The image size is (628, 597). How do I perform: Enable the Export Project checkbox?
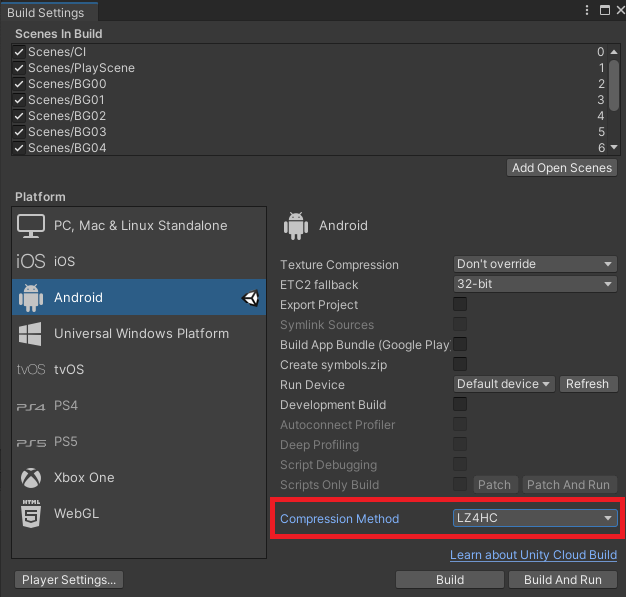(460, 304)
